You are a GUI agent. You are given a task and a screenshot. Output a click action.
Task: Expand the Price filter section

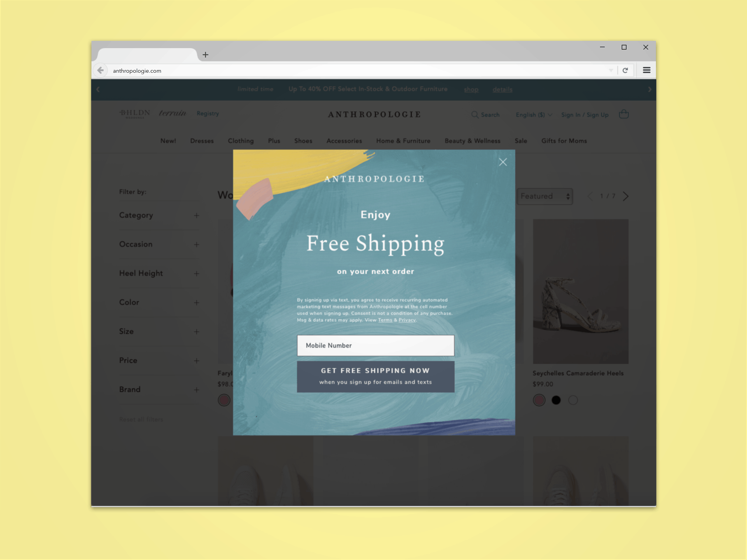(196, 360)
